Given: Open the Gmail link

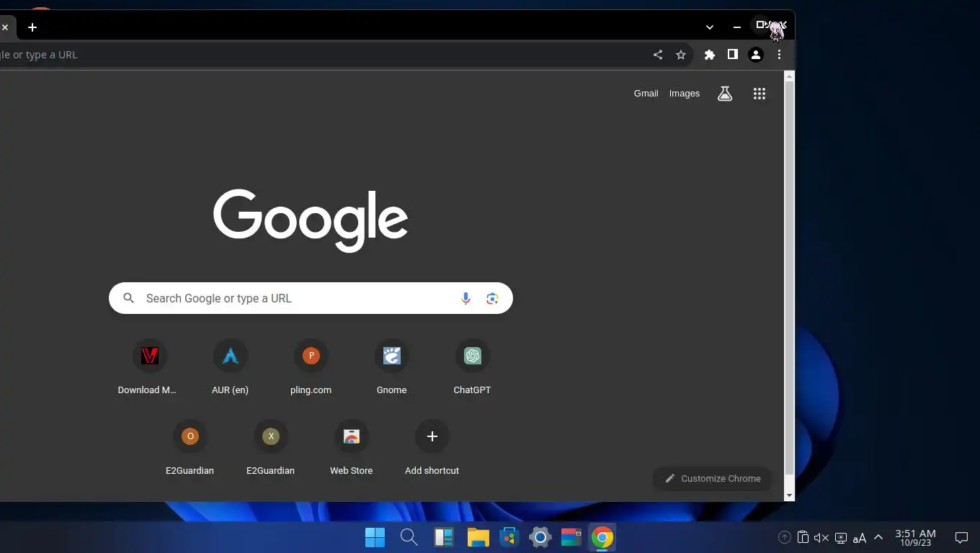Looking at the screenshot, I should tap(646, 94).
